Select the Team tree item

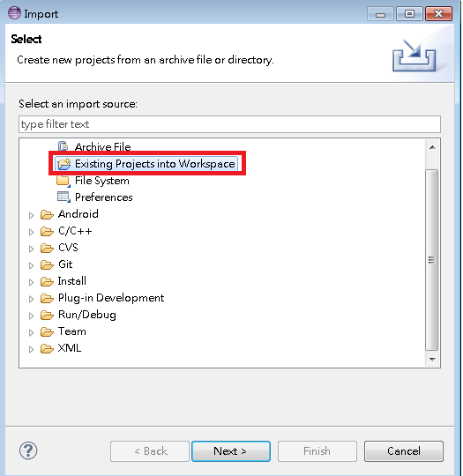[x=72, y=331]
